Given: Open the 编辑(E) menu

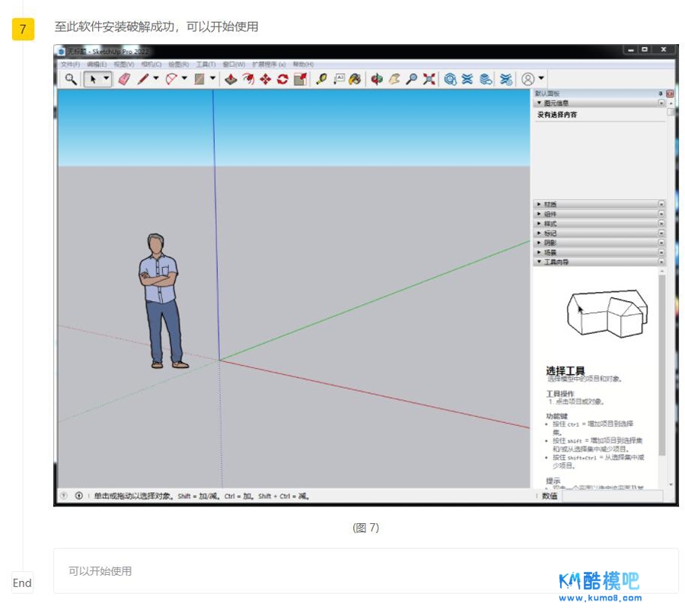Looking at the screenshot, I should [97, 64].
